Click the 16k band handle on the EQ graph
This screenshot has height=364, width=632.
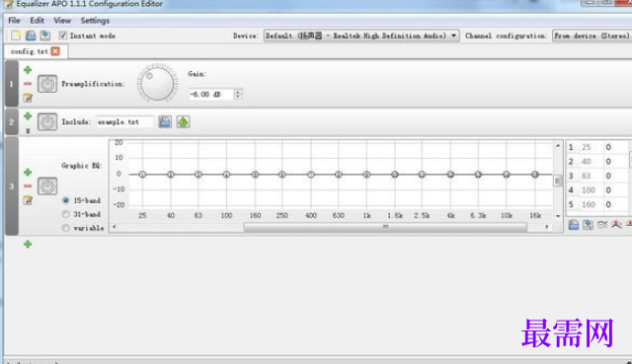(x=535, y=175)
